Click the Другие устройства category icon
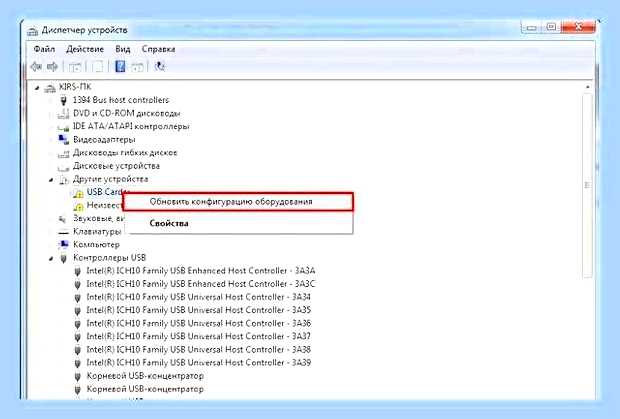 point(63,180)
